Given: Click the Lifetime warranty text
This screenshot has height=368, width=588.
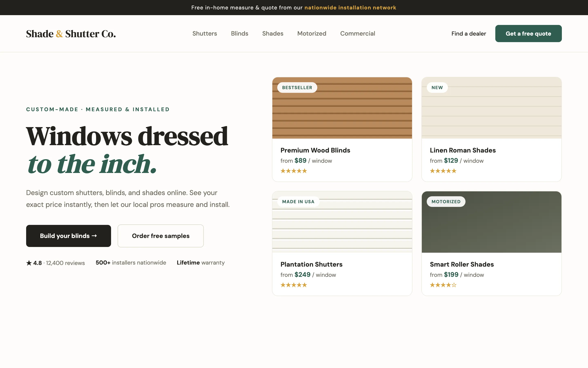Looking at the screenshot, I should 201,263.
